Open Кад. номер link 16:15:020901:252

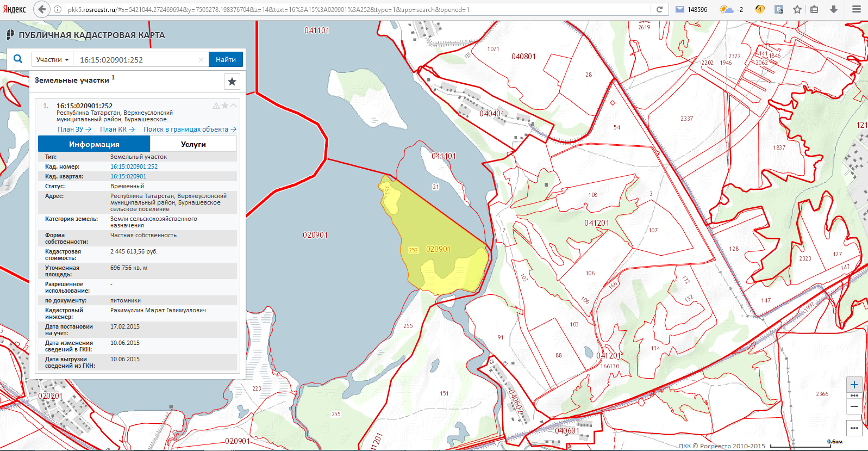[134, 166]
